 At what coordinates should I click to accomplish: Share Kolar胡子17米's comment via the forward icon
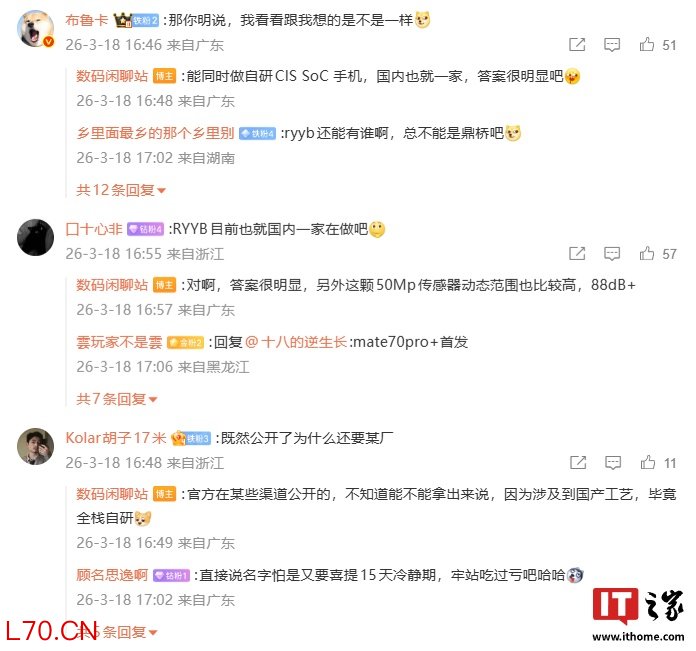pos(578,462)
